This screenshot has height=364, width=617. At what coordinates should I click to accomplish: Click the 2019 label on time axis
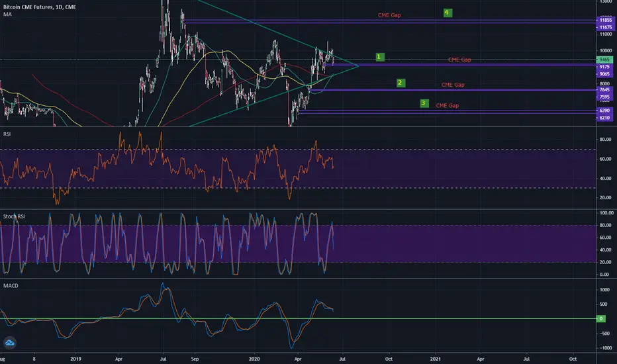(75, 359)
